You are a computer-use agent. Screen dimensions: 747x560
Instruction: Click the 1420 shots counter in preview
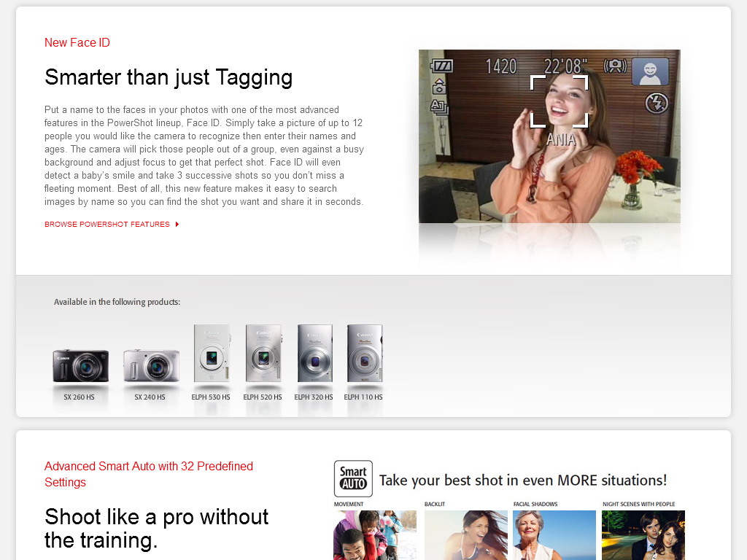(501, 66)
